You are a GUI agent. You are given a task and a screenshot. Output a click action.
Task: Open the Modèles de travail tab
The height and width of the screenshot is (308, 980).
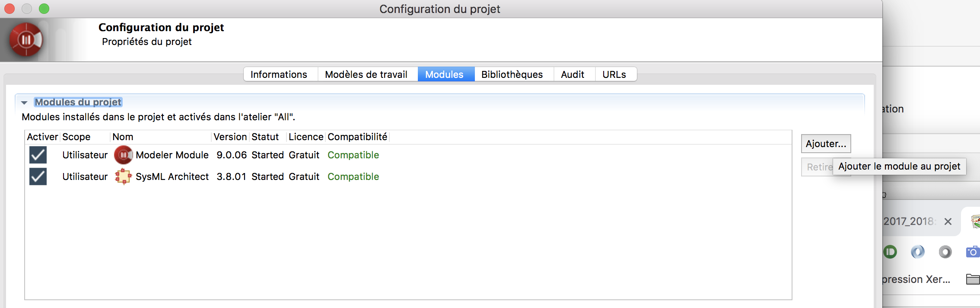pos(366,74)
